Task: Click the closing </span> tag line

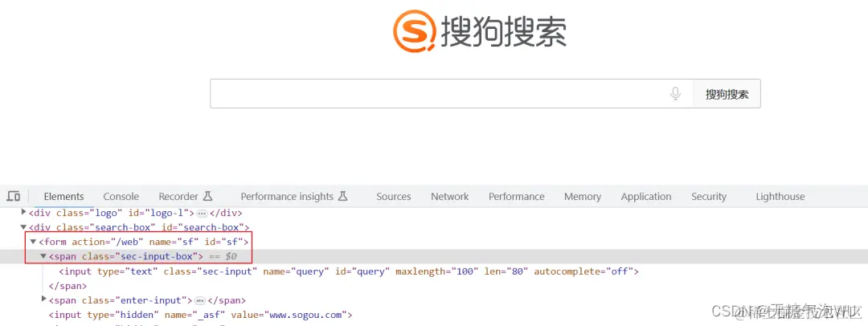Action: click(x=68, y=286)
